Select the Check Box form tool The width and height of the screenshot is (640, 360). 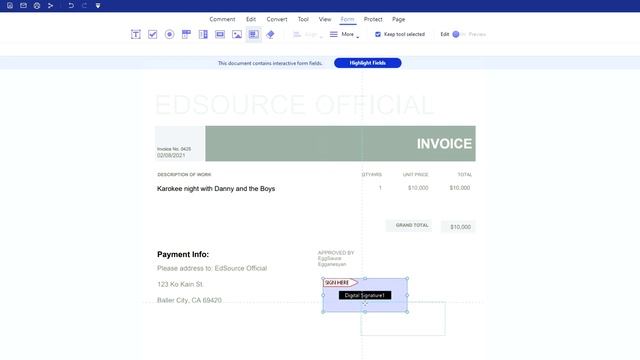(x=153, y=34)
